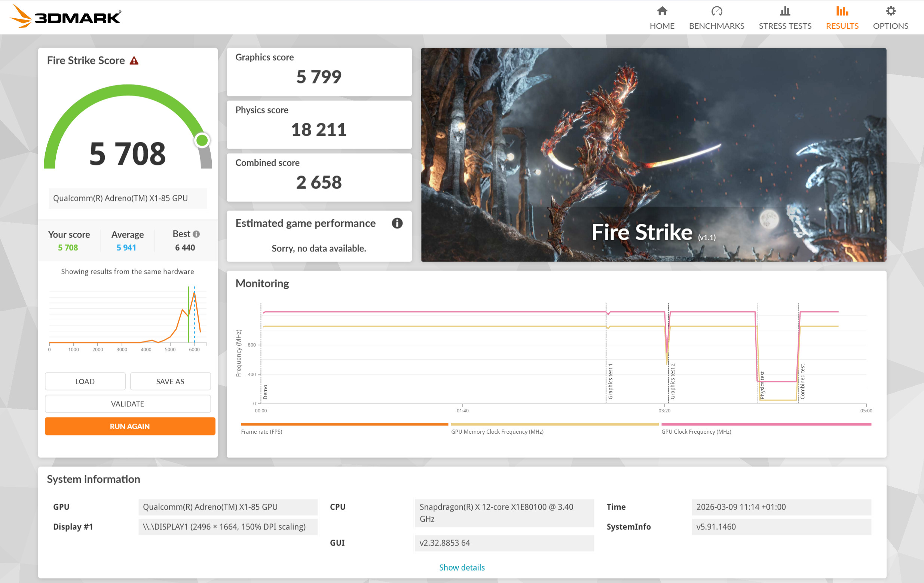The image size is (924, 583).
Task: Click the Home house icon
Action: pos(662,11)
